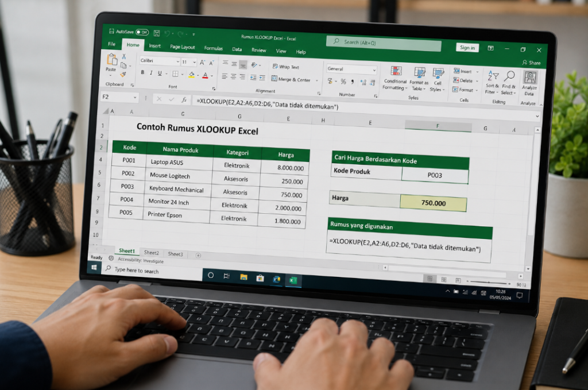Open the Windows Start menu
This screenshot has height=390, width=588.
pos(94,268)
